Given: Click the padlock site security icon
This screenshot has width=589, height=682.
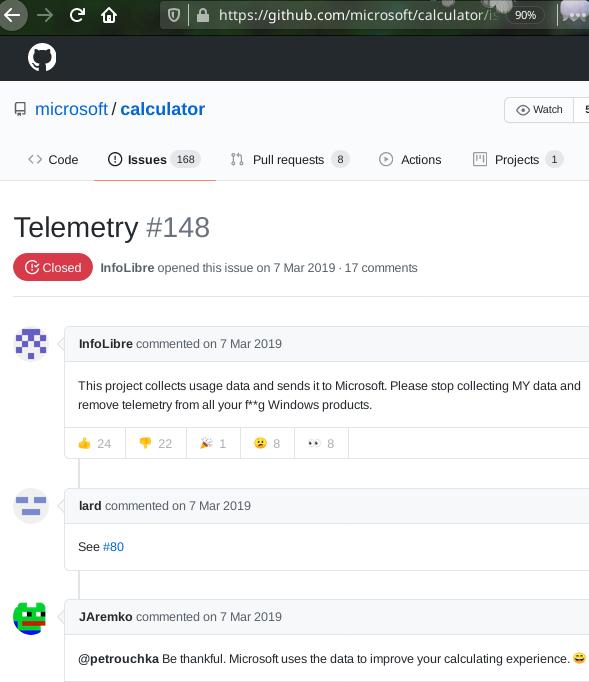Looking at the screenshot, I should tap(203, 16).
